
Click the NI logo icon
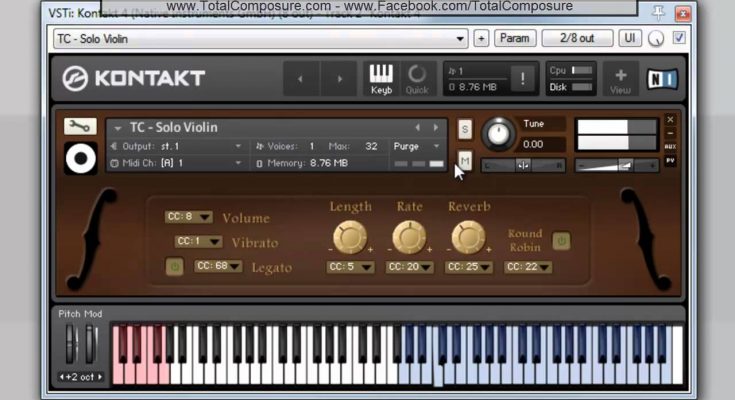(x=660, y=77)
